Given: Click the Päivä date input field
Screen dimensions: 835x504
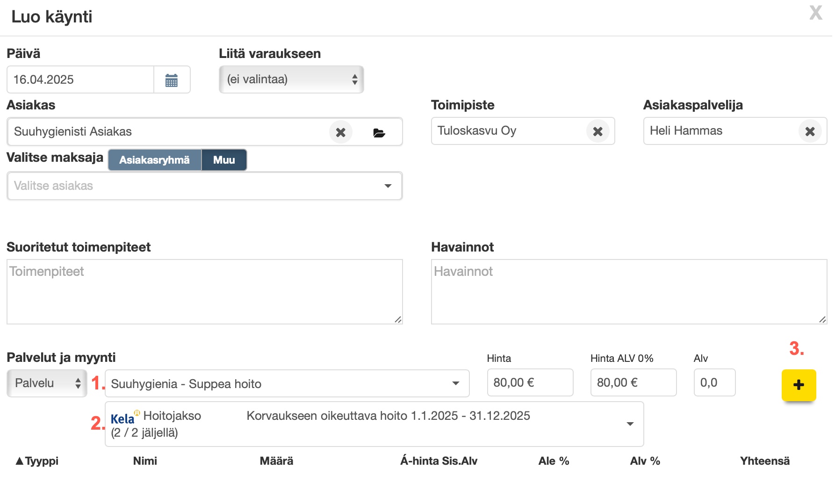Looking at the screenshot, I should (80, 80).
